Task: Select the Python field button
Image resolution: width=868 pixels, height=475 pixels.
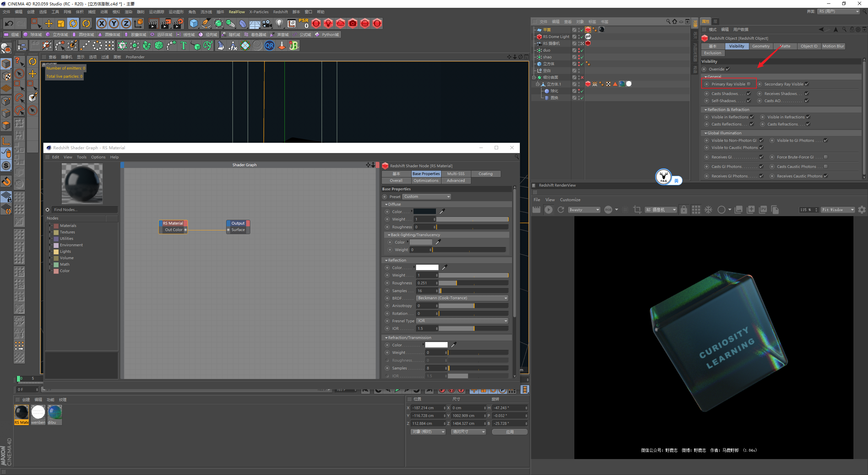Action: [x=327, y=35]
